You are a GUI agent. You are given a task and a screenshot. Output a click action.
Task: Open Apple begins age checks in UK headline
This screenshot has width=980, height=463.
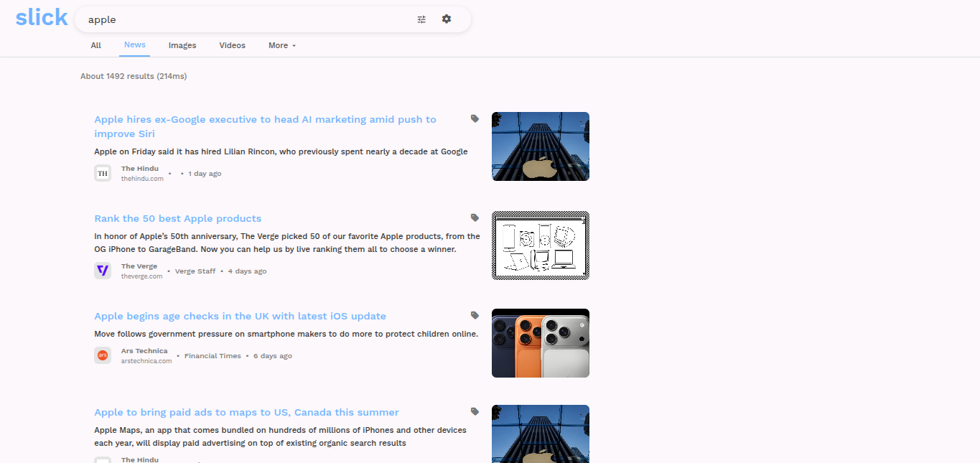coord(241,316)
